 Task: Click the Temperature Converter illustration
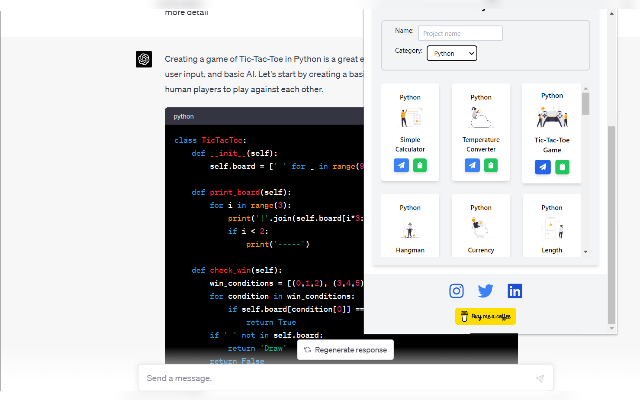click(481, 118)
